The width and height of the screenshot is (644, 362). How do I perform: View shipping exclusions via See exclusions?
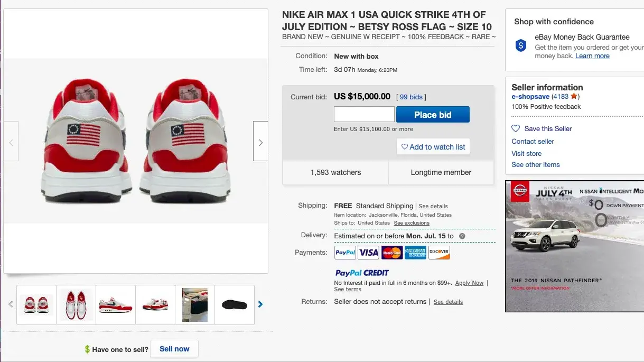click(x=412, y=222)
